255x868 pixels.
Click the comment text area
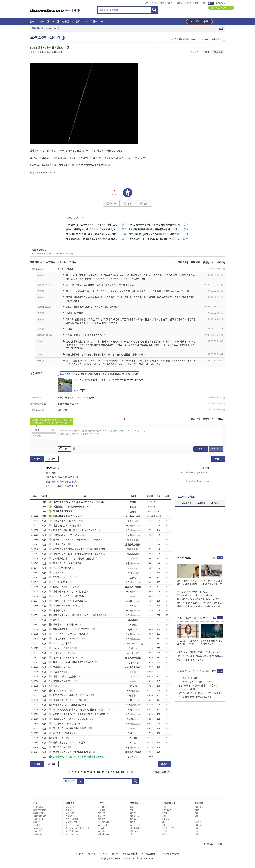point(140,436)
